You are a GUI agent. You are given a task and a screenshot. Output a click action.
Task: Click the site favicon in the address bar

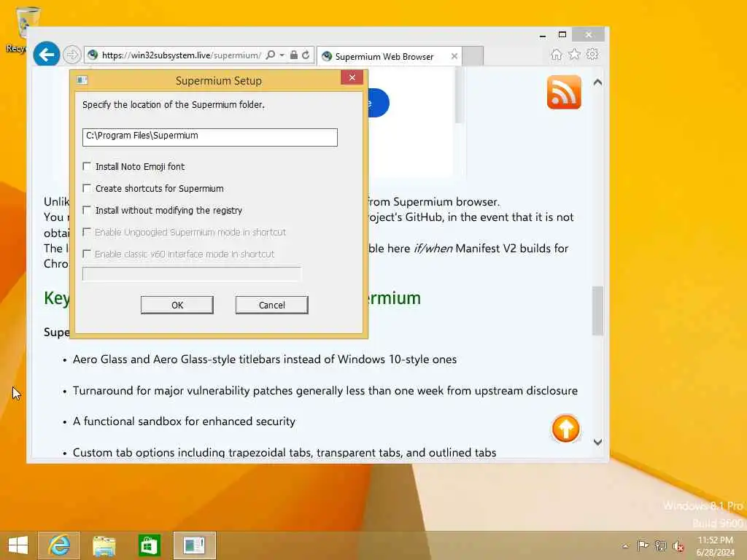(93, 55)
